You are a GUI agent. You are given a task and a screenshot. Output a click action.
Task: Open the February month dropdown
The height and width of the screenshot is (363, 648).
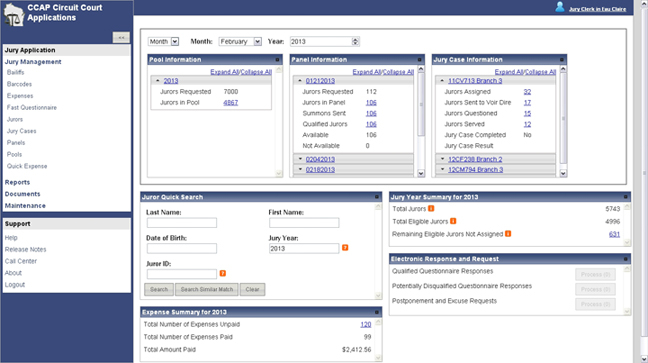coord(240,41)
